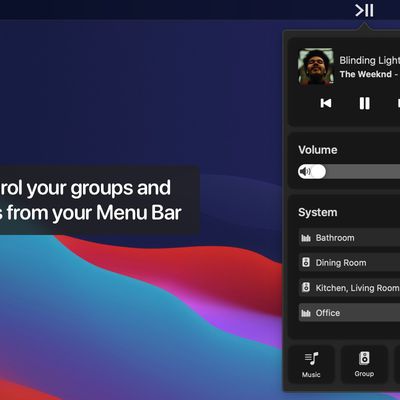
Task: Pause the current song
Action: click(364, 103)
